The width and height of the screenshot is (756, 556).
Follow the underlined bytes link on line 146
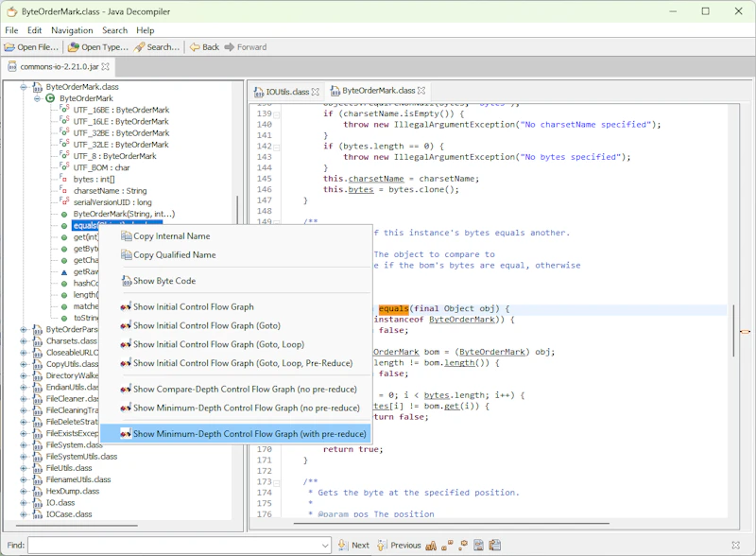(361, 190)
